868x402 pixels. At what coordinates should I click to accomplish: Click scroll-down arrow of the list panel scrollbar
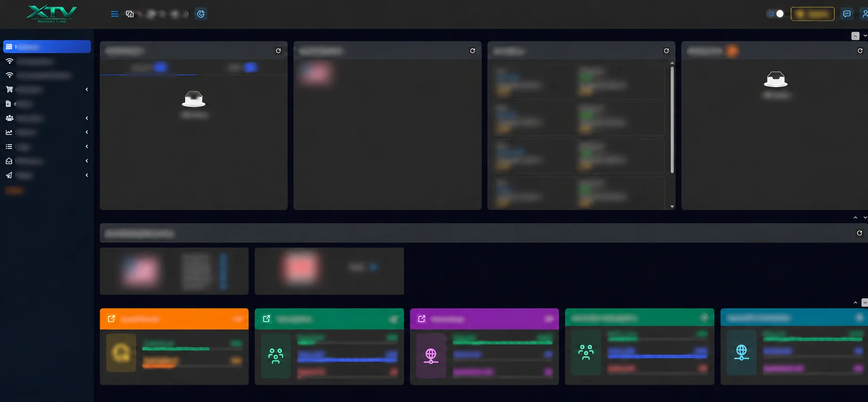click(x=672, y=206)
